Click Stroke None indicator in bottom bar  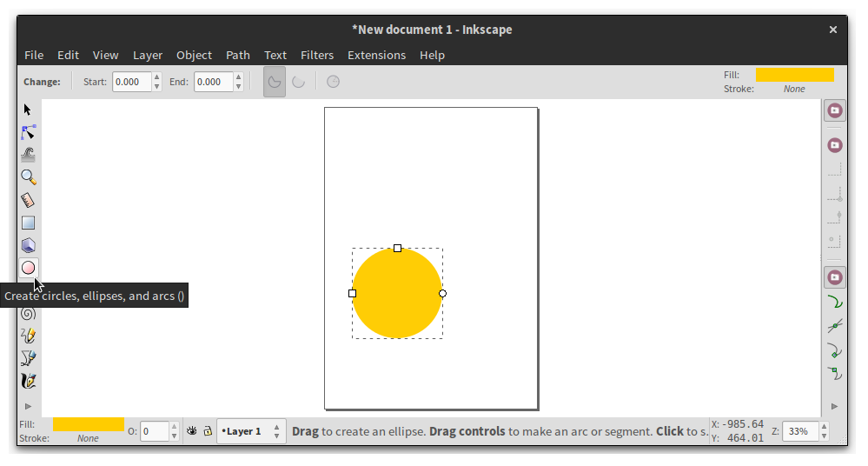pos(88,438)
